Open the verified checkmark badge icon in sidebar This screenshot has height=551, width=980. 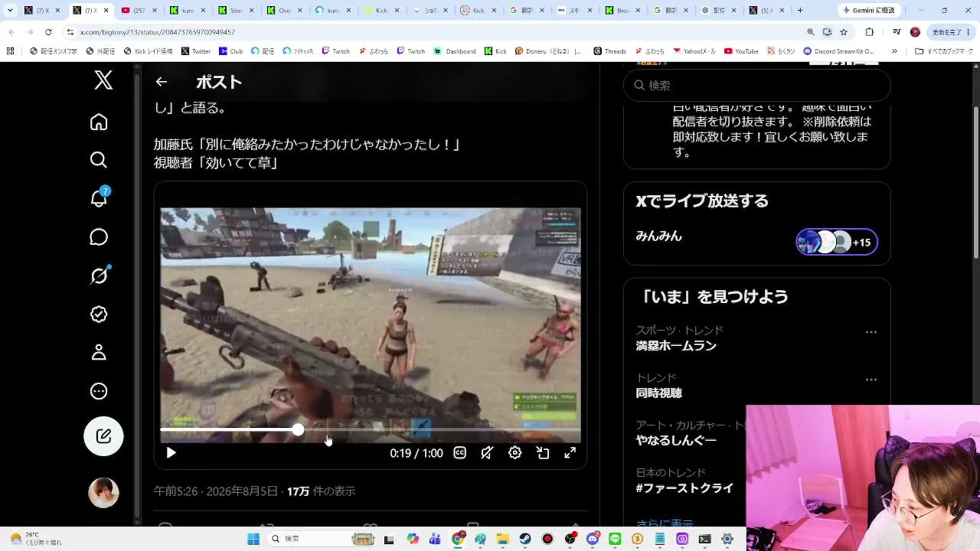[x=99, y=315]
